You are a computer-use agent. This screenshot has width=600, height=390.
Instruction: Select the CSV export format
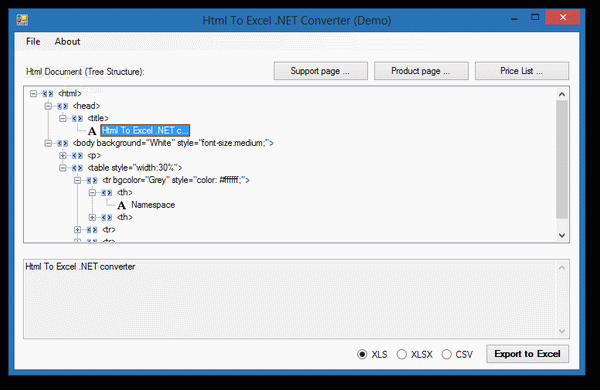[x=446, y=354]
